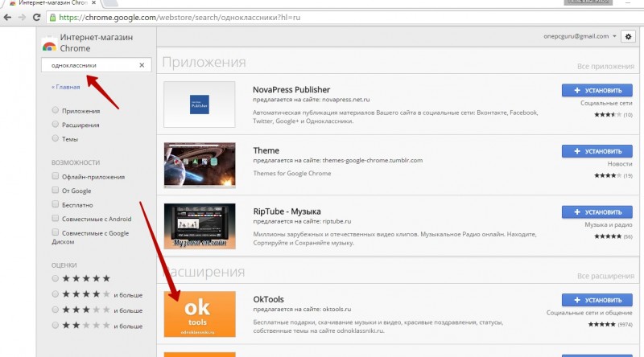Viewport: 644px width, 357px height.
Task: Select three stars и больше rating filter
Action: [x=55, y=310]
